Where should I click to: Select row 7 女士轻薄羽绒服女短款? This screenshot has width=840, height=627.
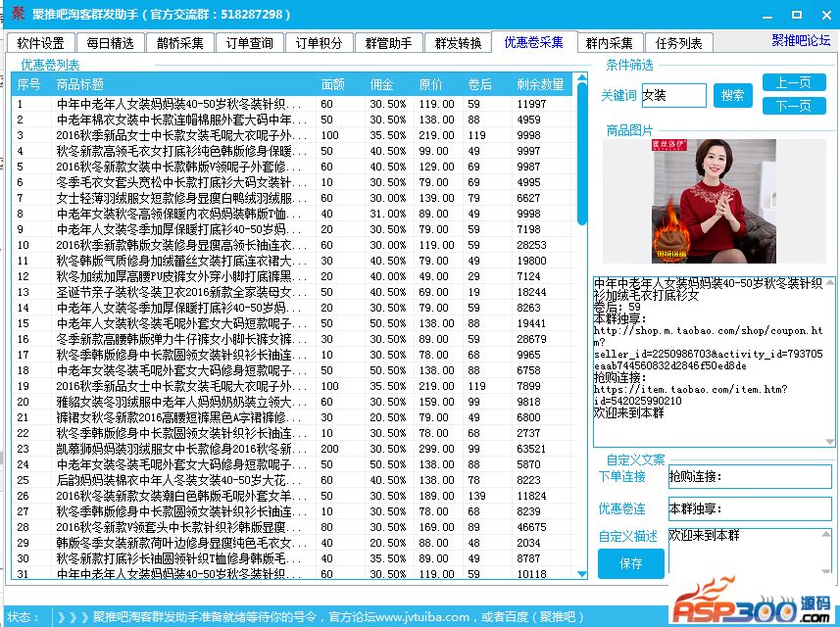(292, 198)
